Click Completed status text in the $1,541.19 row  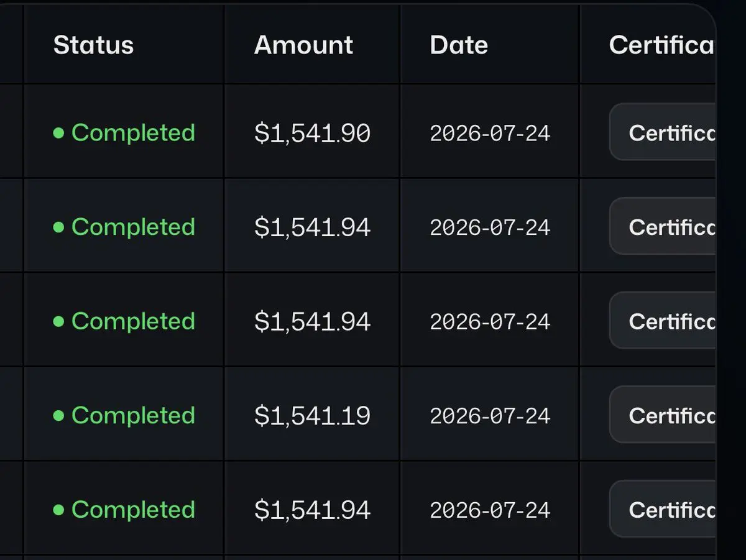coord(133,416)
